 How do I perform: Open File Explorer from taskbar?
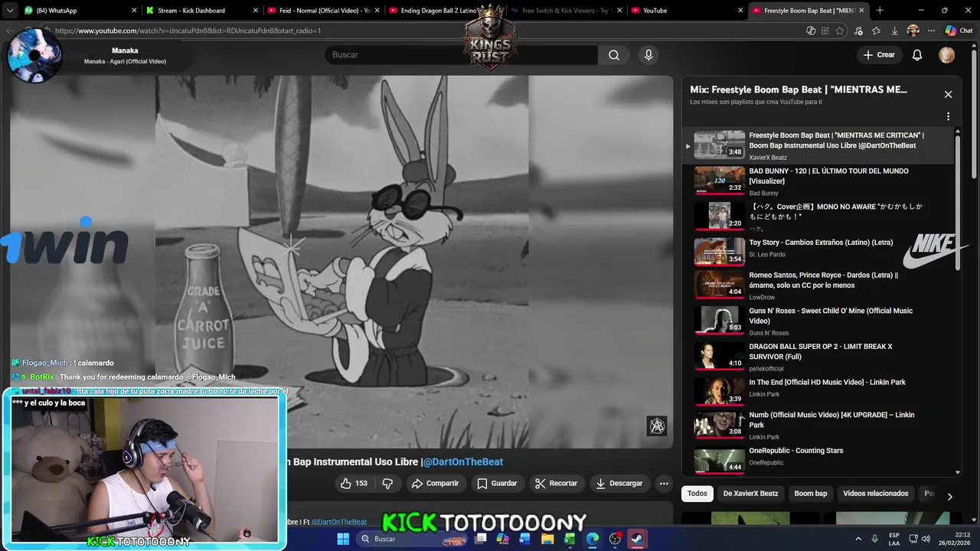pyautogui.click(x=547, y=539)
